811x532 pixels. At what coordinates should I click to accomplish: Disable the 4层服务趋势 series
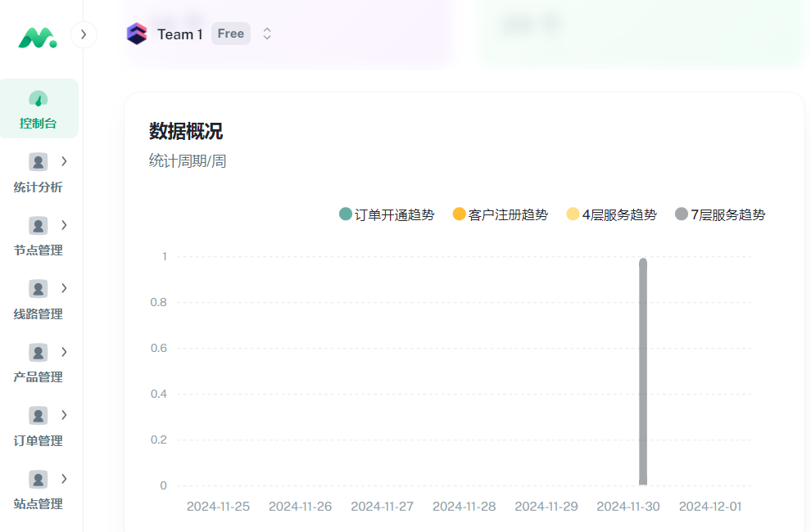pos(610,214)
